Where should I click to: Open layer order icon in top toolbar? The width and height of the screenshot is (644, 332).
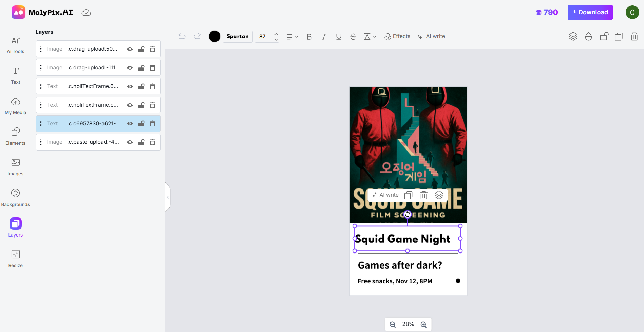click(x=573, y=36)
